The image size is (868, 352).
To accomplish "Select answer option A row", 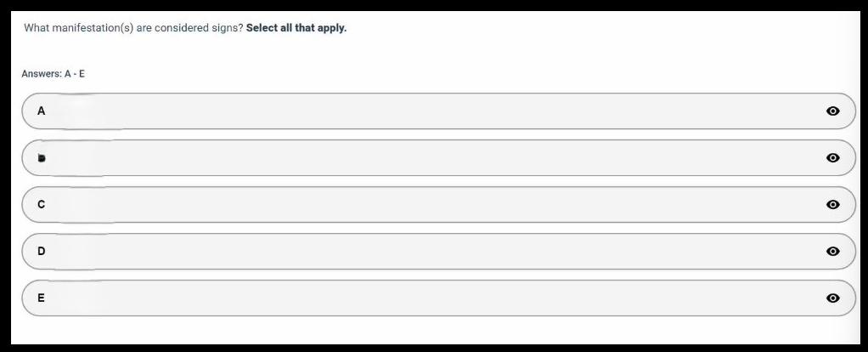I will [x=425, y=111].
